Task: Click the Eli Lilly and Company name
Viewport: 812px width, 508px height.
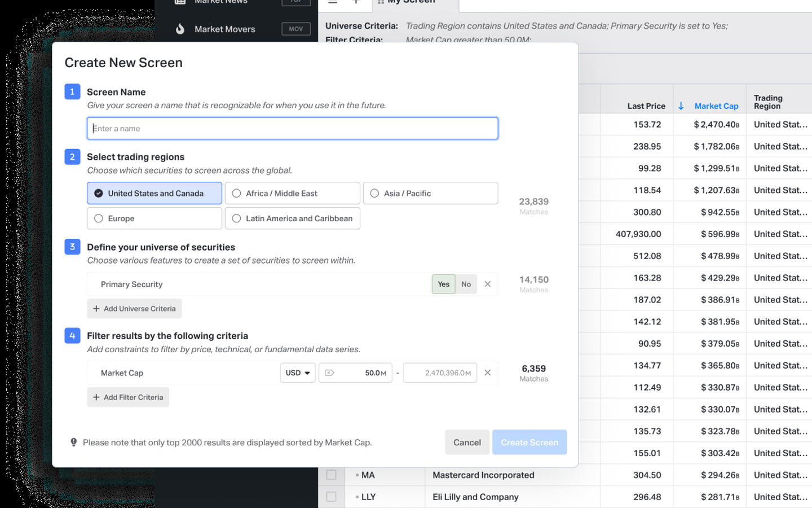Action: [x=475, y=497]
